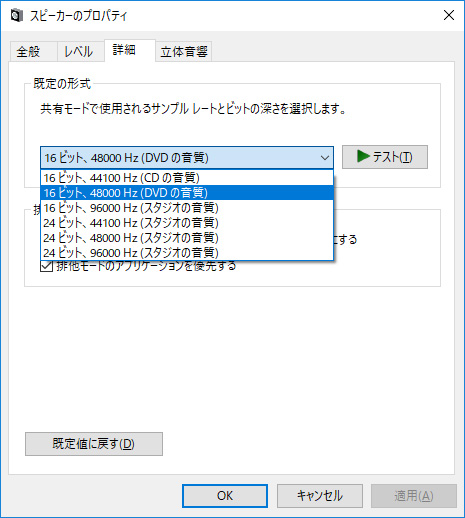Switch to the 立体音響 tab
465x518 pixels.
pos(184,52)
